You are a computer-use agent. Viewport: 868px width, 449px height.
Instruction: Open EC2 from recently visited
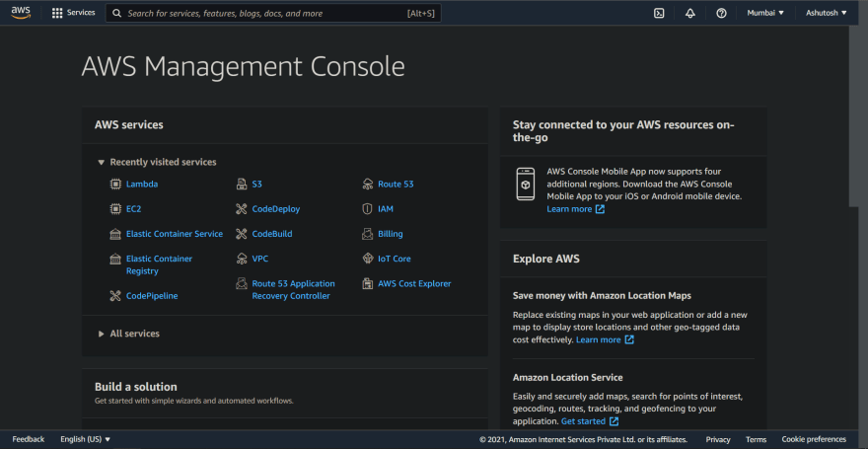[x=133, y=209]
